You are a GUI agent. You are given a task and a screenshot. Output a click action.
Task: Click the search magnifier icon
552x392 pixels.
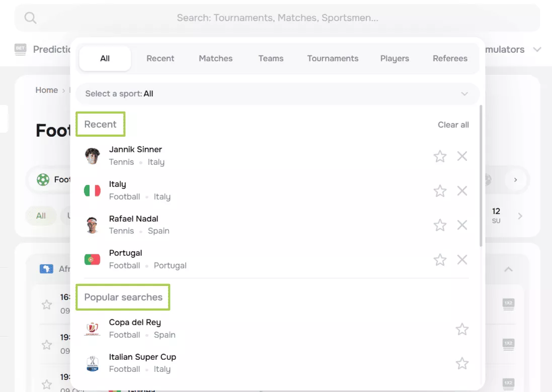pyautogui.click(x=30, y=18)
